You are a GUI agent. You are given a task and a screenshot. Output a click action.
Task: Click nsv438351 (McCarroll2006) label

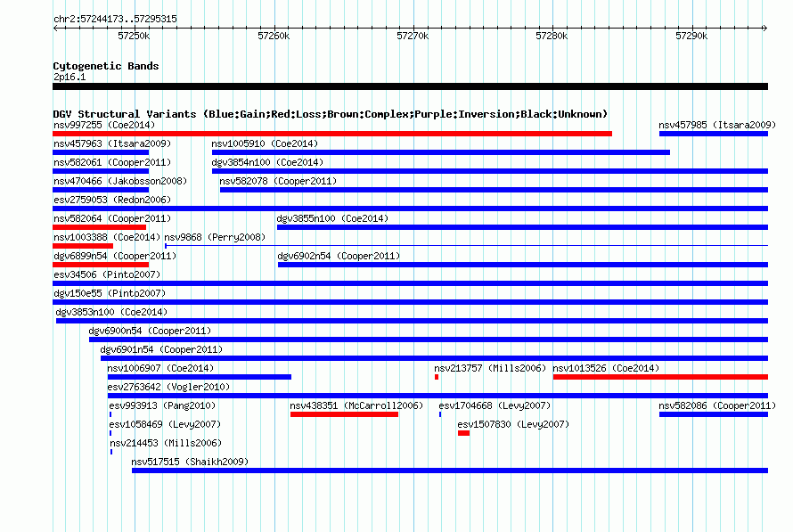pos(356,405)
